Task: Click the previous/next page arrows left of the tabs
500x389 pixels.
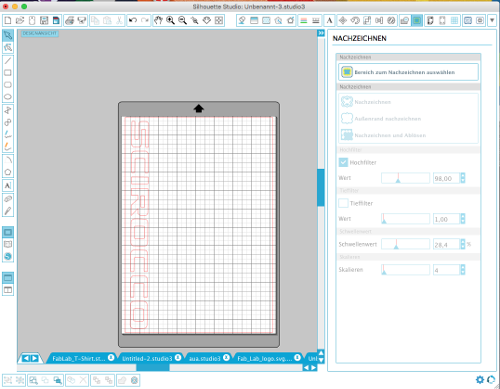Action: [30, 358]
